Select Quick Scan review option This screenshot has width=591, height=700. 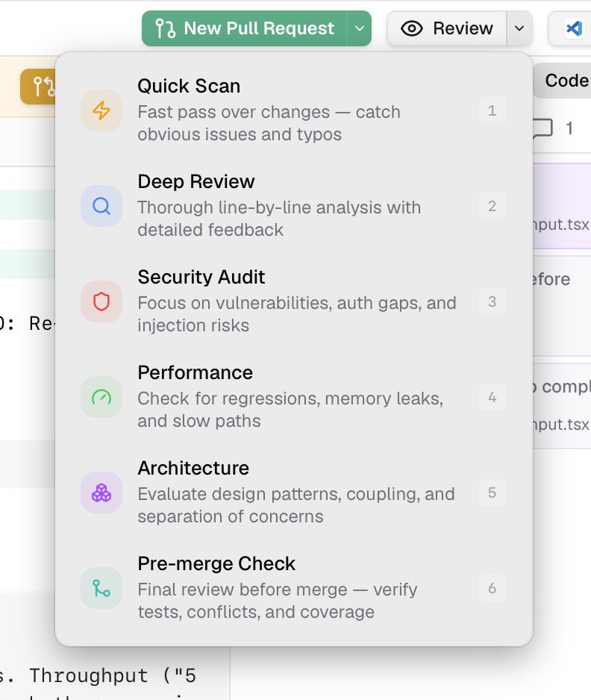[x=294, y=110]
